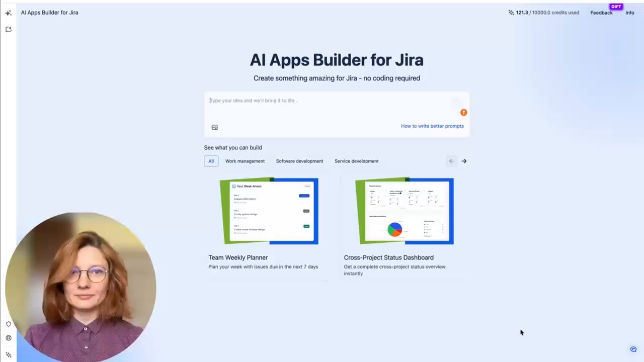Click the sparkle AI icon at sidebar top
644x362 pixels.
pyautogui.click(x=9, y=13)
